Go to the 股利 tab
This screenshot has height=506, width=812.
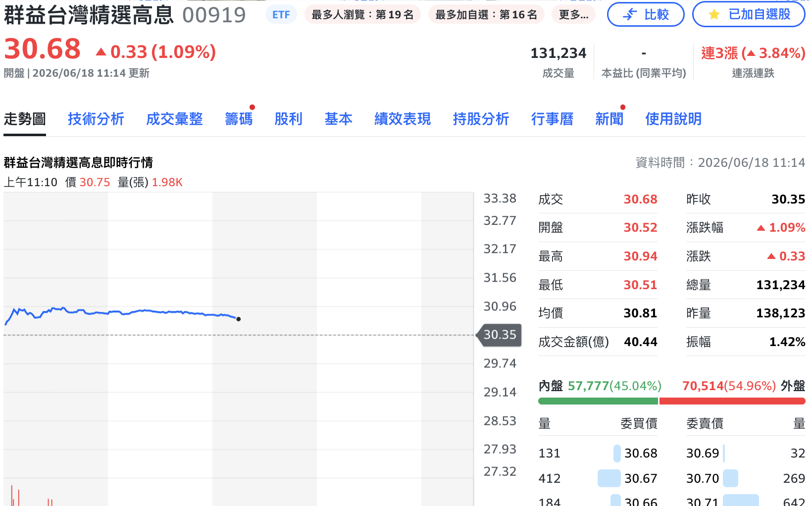(288, 119)
